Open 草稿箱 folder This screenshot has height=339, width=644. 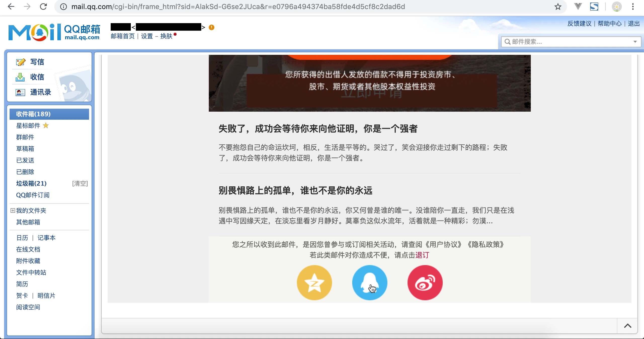[25, 149]
